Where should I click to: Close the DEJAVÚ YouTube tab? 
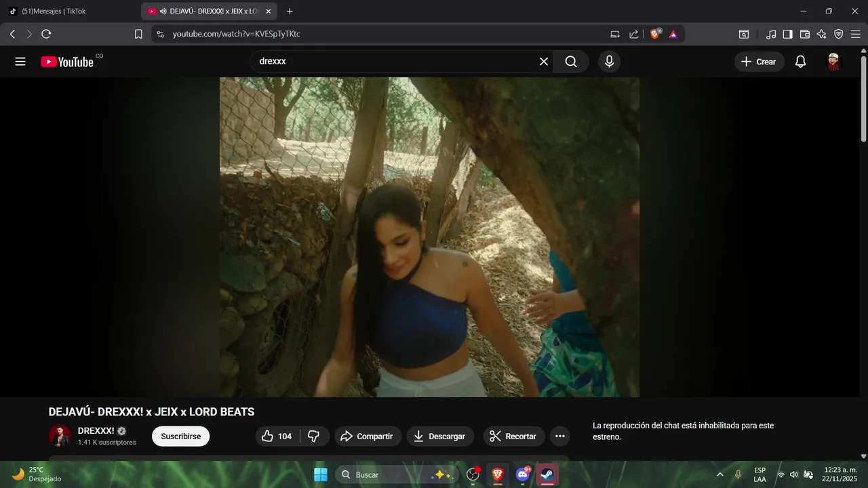pyautogui.click(x=269, y=12)
